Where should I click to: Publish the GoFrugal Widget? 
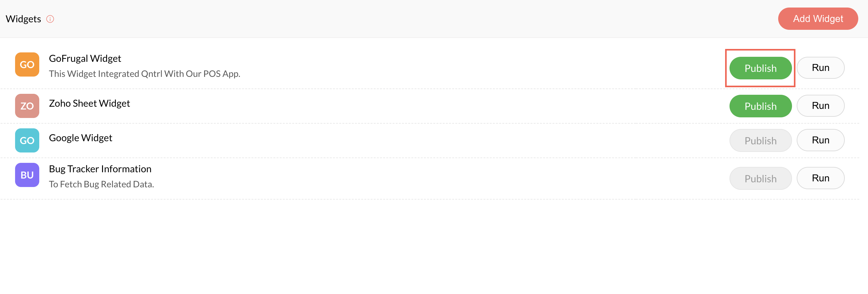(x=760, y=68)
